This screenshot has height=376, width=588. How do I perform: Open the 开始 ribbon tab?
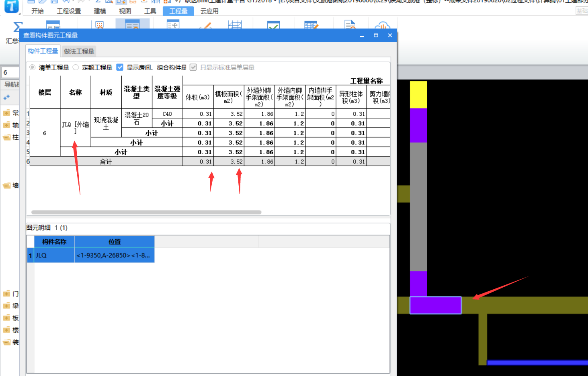coord(38,11)
